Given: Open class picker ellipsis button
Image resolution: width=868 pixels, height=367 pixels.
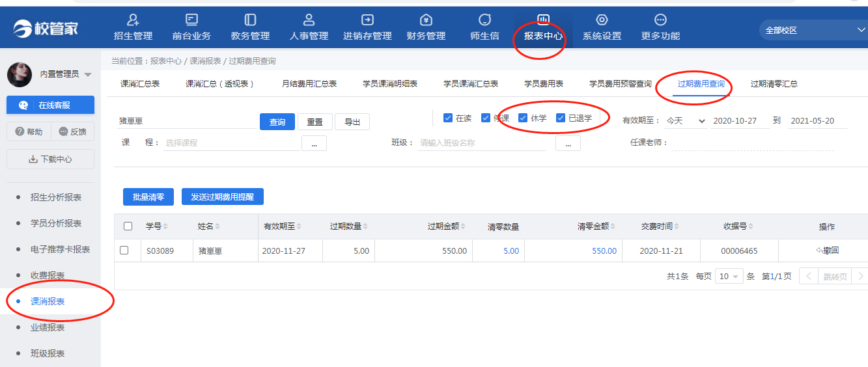Looking at the screenshot, I should [568, 143].
